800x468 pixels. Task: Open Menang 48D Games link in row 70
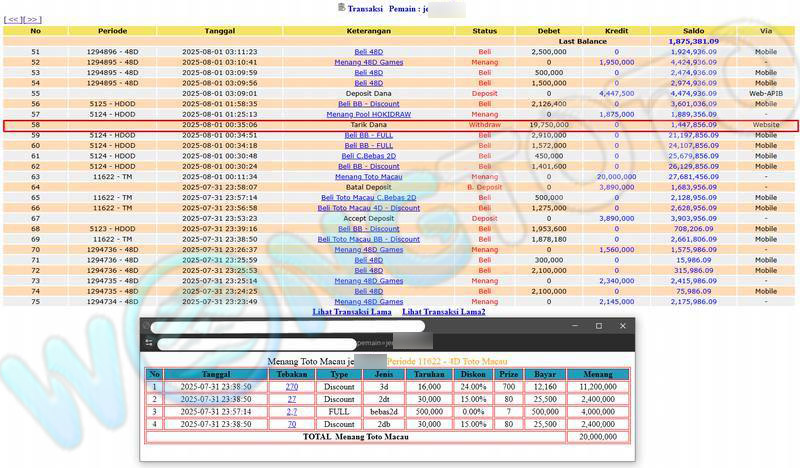pyautogui.click(x=368, y=250)
